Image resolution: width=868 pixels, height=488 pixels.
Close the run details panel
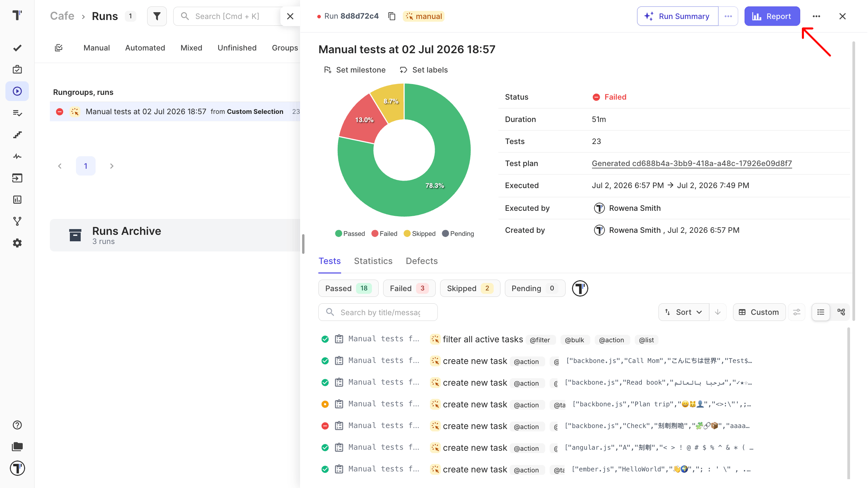coord(843,16)
